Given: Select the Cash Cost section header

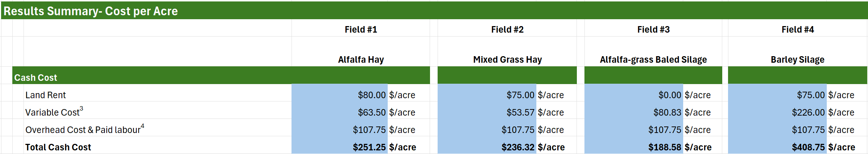Looking at the screenshot, I should tap(35, 78).
